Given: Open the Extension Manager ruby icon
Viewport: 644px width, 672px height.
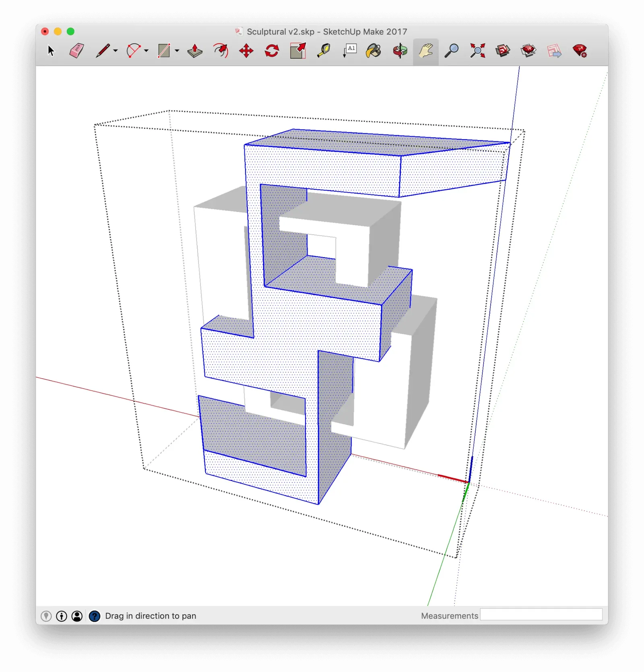Looking at the screenshot, I should (x=580, y=51).
